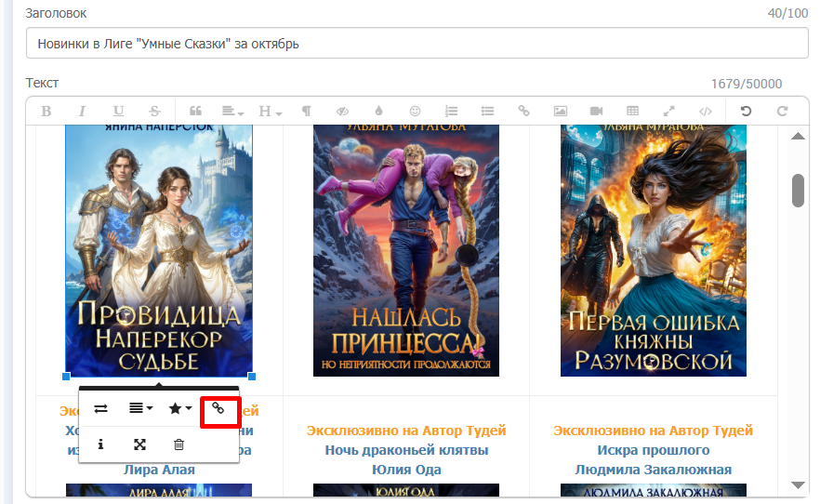This screenshot has height=504, width=820.
Task: Switch to code view in toolbar
Action: (x=705, y=111)
